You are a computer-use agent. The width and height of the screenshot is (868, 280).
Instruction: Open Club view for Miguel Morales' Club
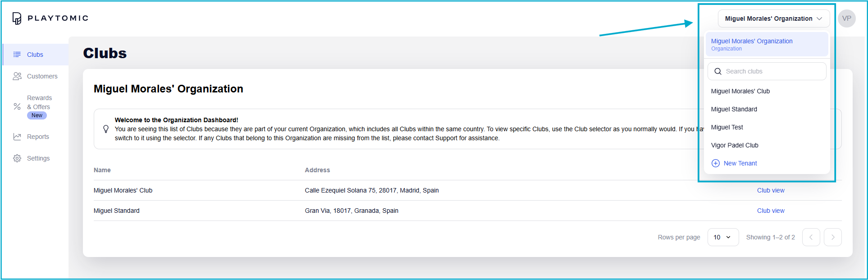(x=771, y=190)
